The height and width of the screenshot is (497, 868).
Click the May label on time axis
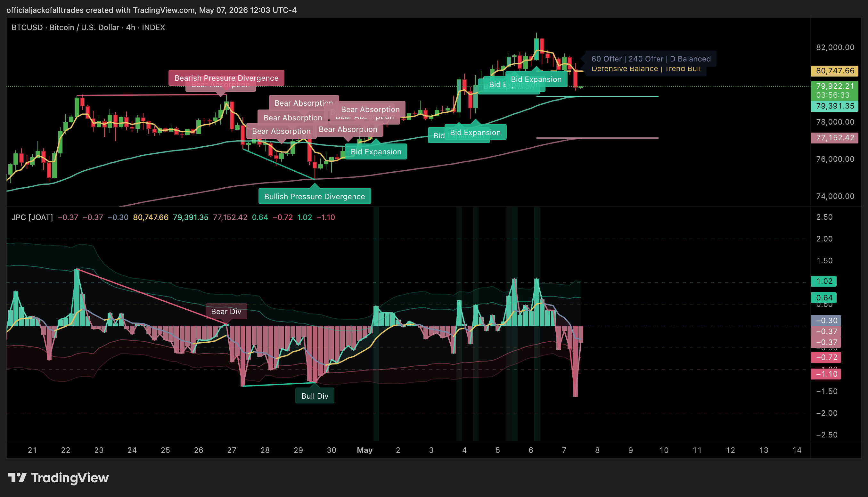364,450
